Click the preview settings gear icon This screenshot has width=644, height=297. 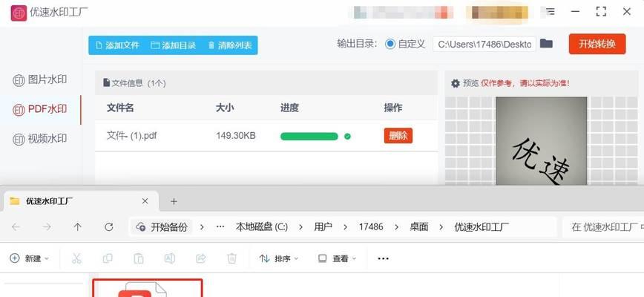[456, 83]
